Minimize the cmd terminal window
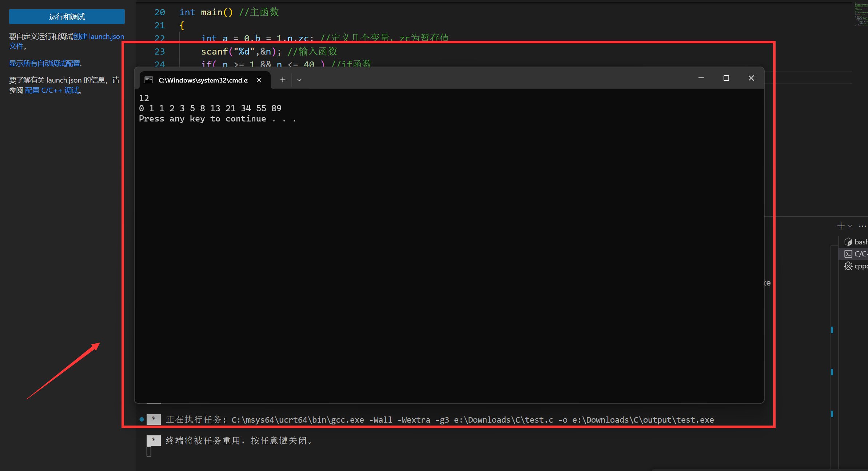Screen dimensions: 868x471 701,78
